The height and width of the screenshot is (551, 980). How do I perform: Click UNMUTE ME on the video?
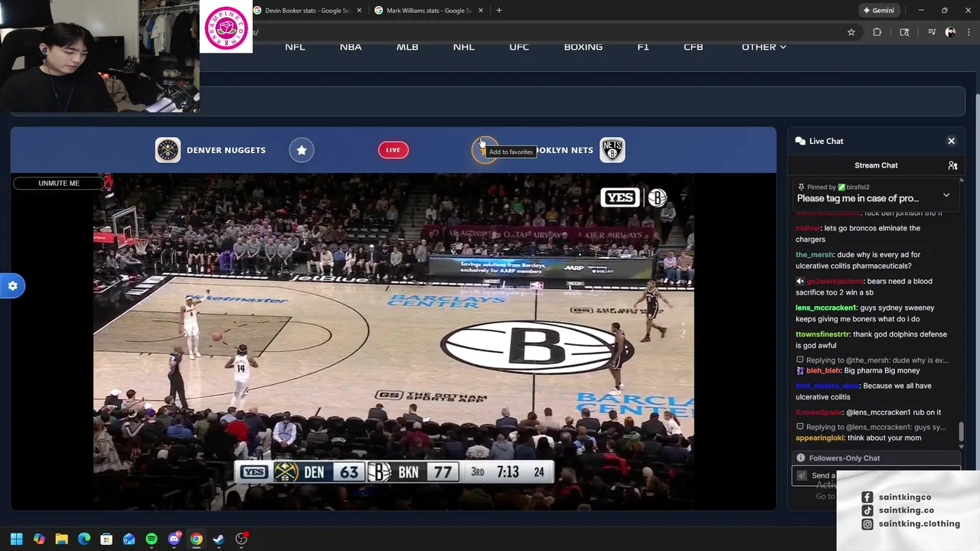coord(59,183)
